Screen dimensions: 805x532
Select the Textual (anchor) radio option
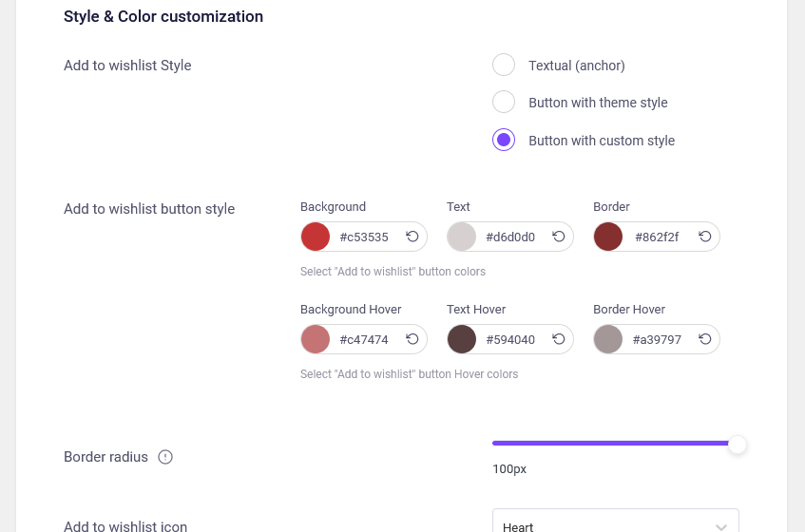click(504, 65)
